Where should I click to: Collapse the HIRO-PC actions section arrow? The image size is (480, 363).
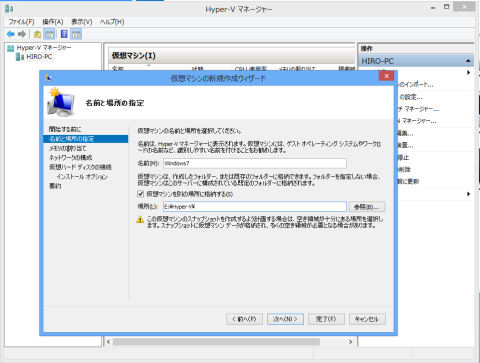point(468,61)
